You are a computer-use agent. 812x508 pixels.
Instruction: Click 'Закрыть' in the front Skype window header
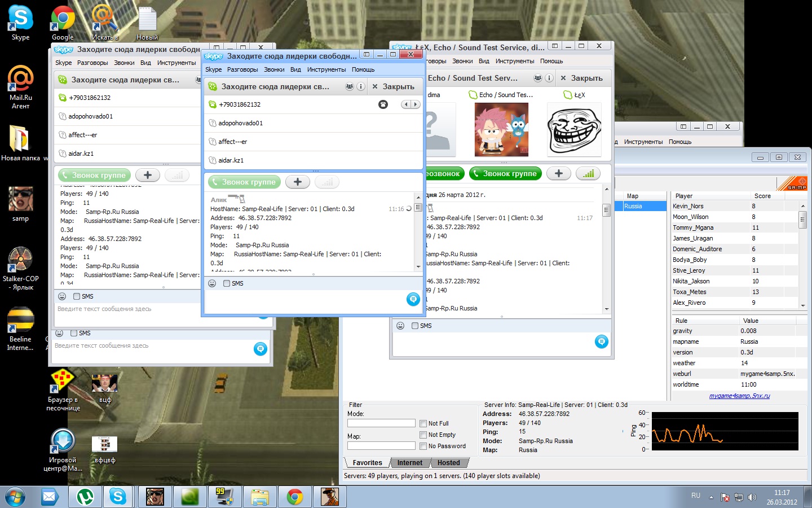coord(393,86)
